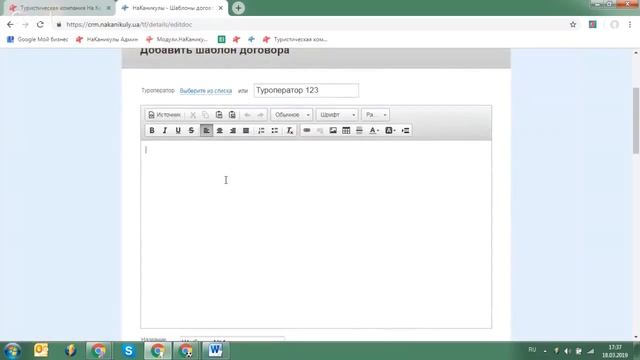This screenshot has height=360, width=640.
Task: Toggle center alignment
Action: click(x=220, y=130)
